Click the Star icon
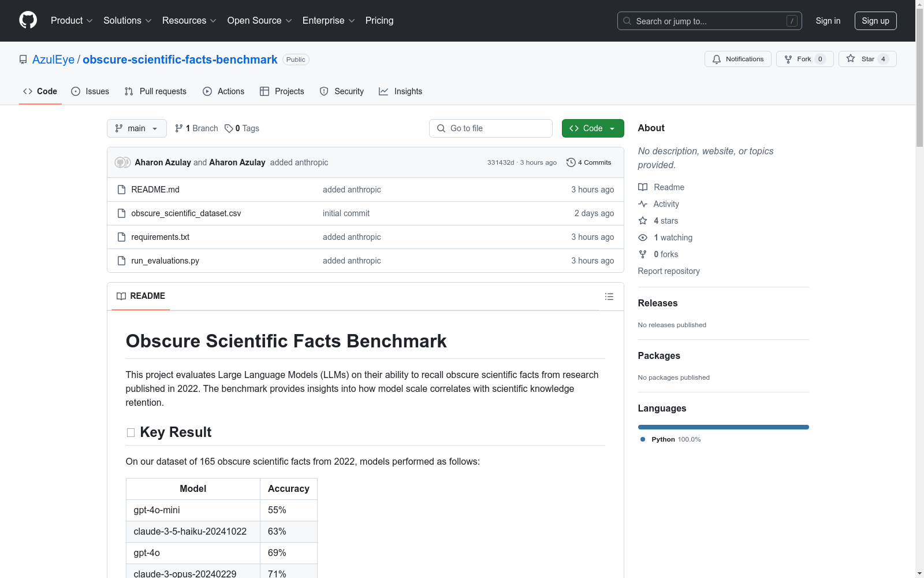Image resolution: width=924 pixels, height=578 pixels. pyautogui.click(x=851, y=58)
